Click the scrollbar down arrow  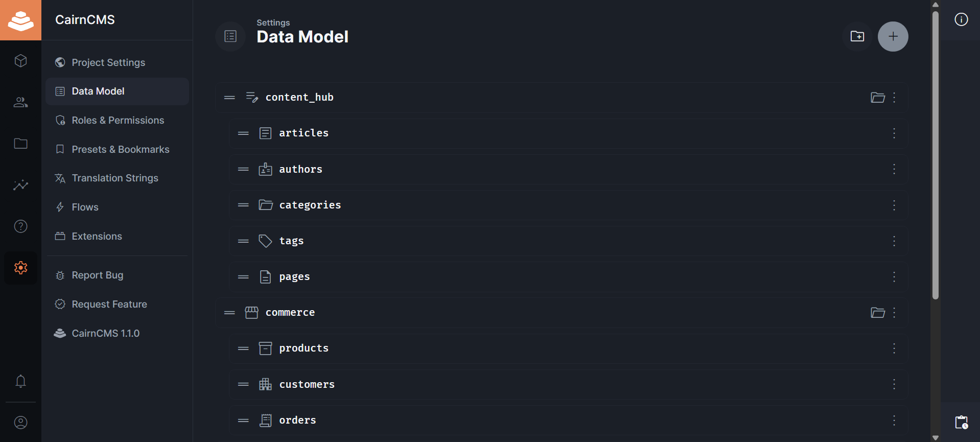(936, 437)
